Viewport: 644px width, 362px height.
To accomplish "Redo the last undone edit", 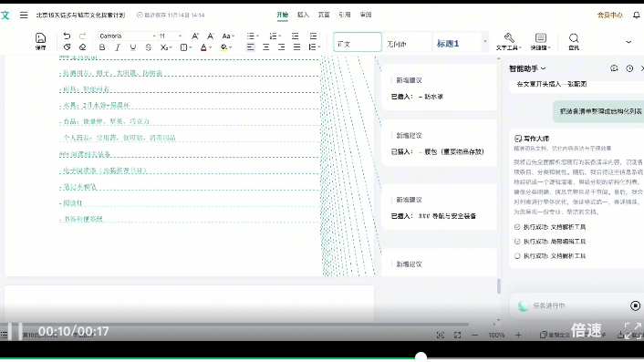I will tap(83, 36).
